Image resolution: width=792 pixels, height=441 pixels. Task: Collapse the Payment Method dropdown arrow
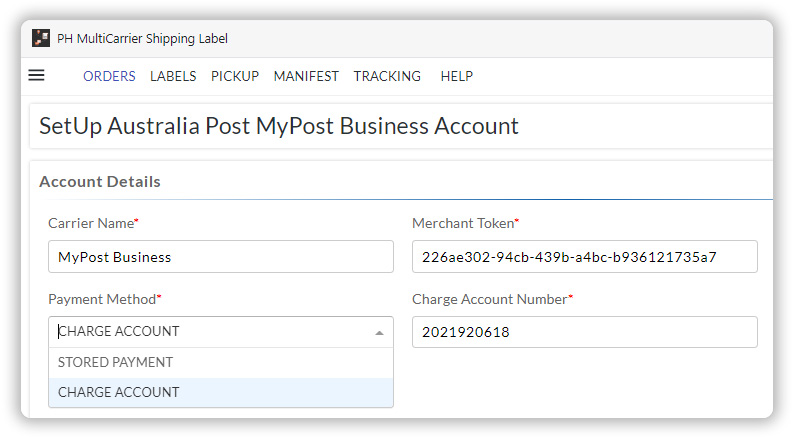(x=379, y=332)
